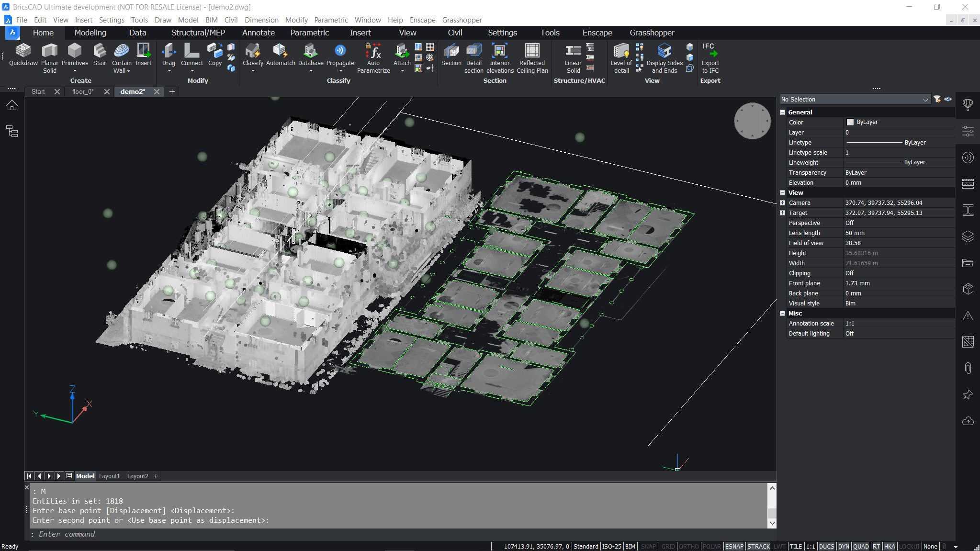Open the Reflected Ceiling Plan tool
980x551 pixels.
pos(532,55)
